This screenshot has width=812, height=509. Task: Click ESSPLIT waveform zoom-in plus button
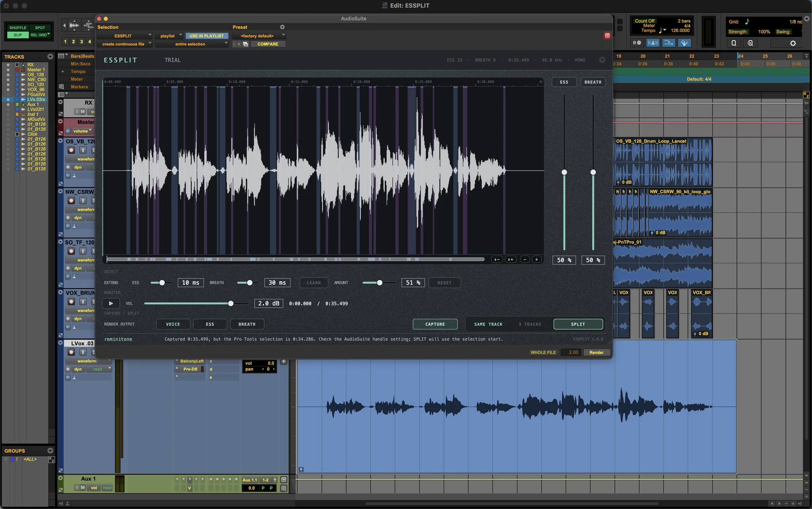tap(537, 259)
